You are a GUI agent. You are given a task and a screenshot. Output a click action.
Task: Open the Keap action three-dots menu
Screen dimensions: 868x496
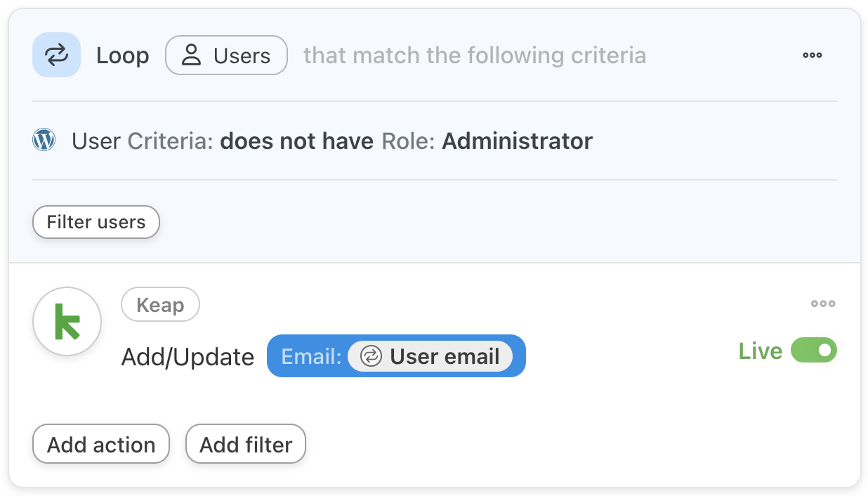point(822,304)
